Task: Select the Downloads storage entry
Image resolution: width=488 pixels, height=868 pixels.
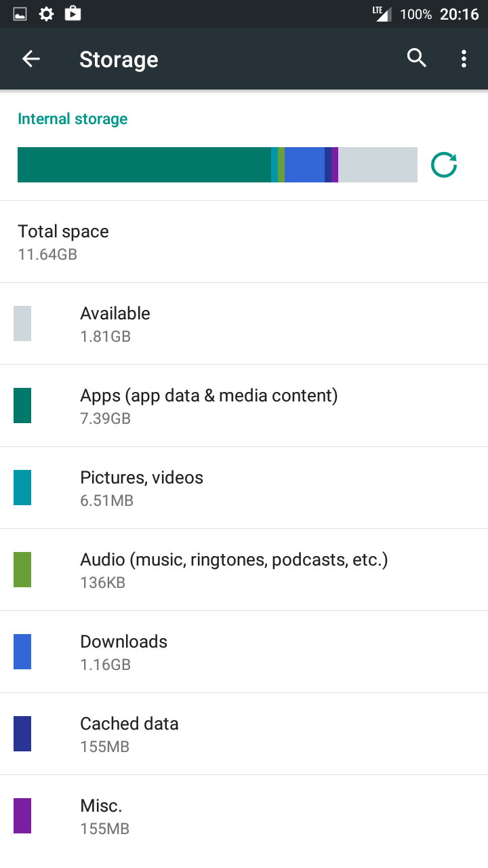Action: 124,652
